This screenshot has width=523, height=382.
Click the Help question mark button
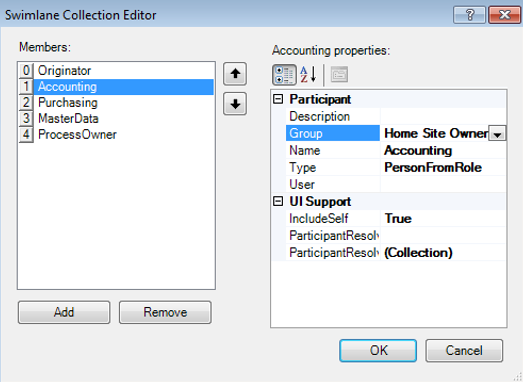pos(469,15)
